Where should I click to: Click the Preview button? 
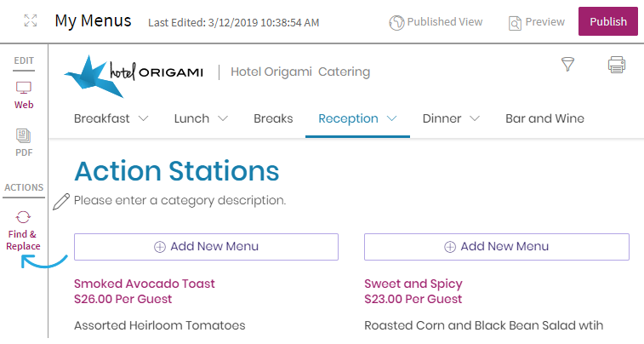537,22
